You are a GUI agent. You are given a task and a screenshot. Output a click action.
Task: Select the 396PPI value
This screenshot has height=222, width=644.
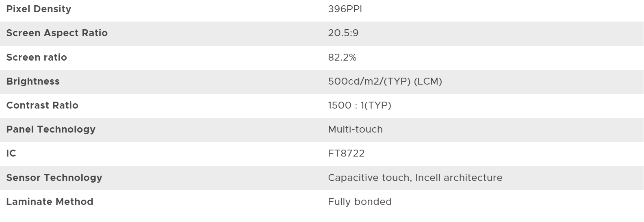coord(345,9)
